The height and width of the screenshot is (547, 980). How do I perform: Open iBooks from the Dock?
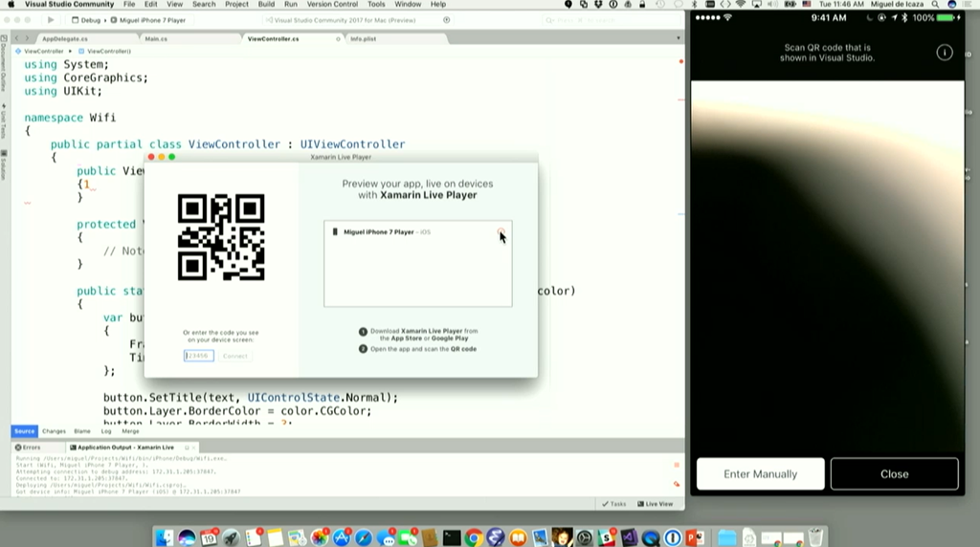coord(518,537)
